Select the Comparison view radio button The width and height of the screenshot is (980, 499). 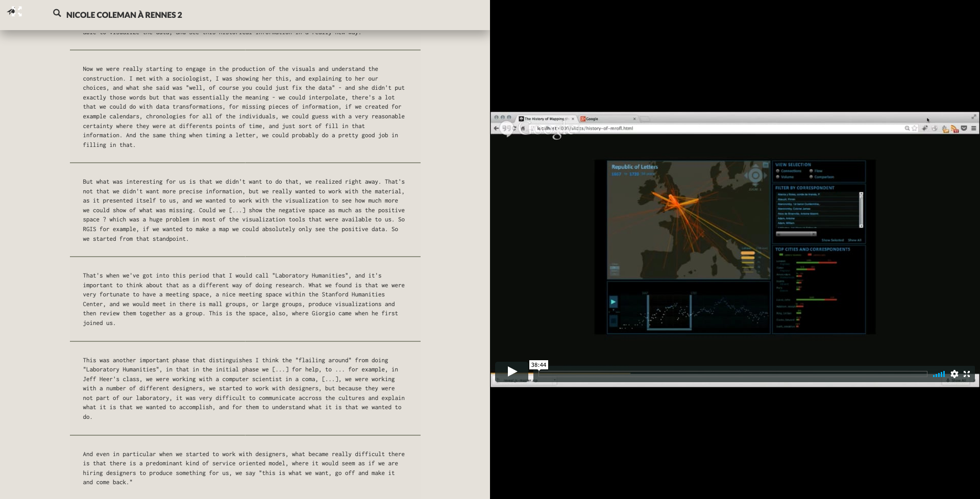pyautogui.click(x=811, y=177)
